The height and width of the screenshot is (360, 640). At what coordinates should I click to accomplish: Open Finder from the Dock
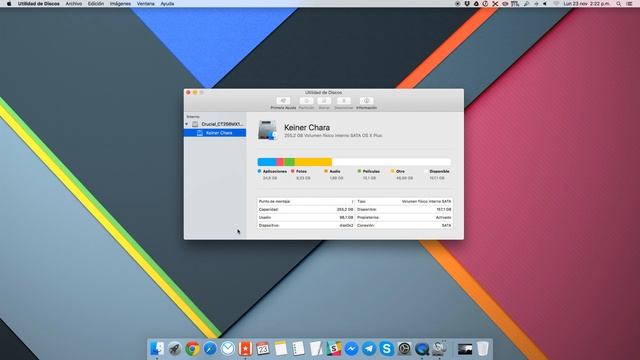[x=157, y=349]
